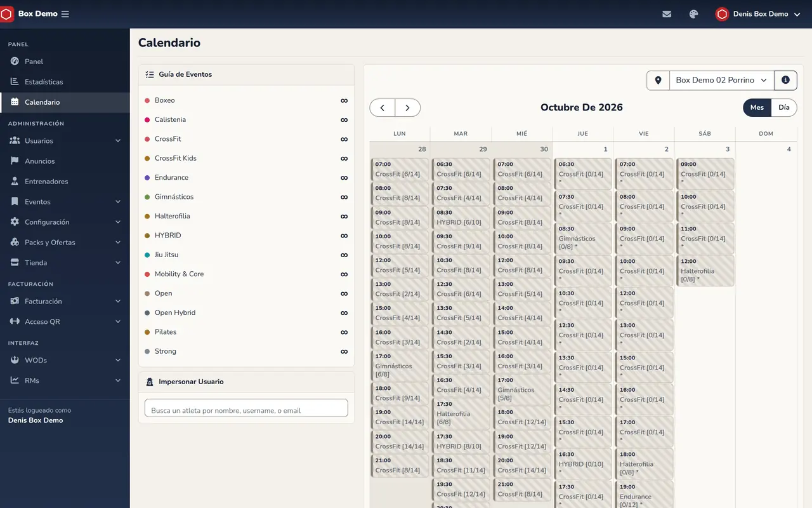Viewport: 812px width, 508px height.
Task: Expand the Facturación submenu
Action: [65, 302]
